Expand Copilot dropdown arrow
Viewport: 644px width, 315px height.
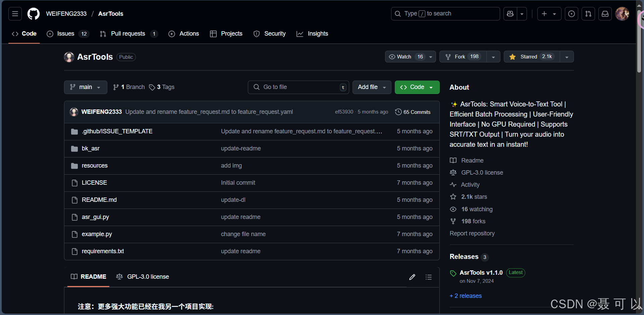522,14
